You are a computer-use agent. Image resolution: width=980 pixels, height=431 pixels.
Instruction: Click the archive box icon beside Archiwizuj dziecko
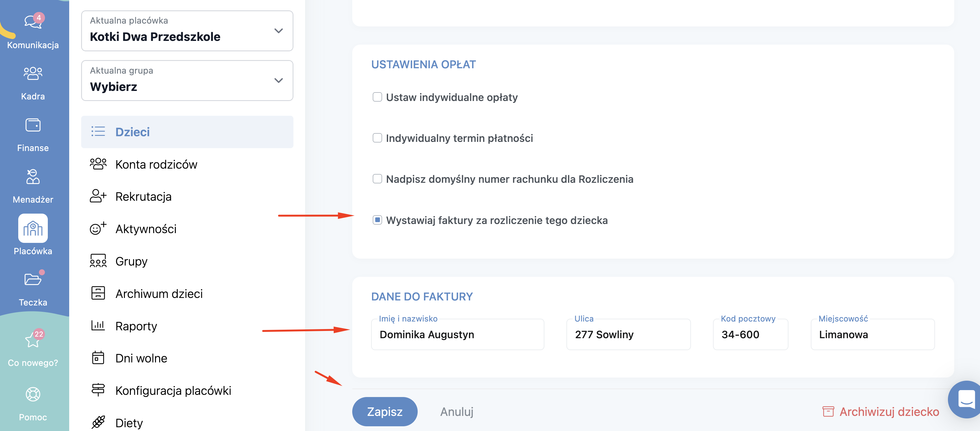click(x=828, y=411)
